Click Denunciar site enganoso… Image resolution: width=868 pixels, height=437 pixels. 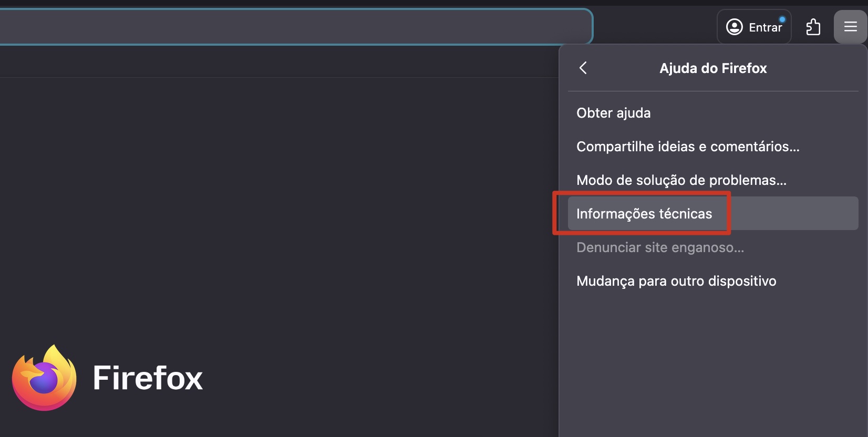[x=713, y=247]
